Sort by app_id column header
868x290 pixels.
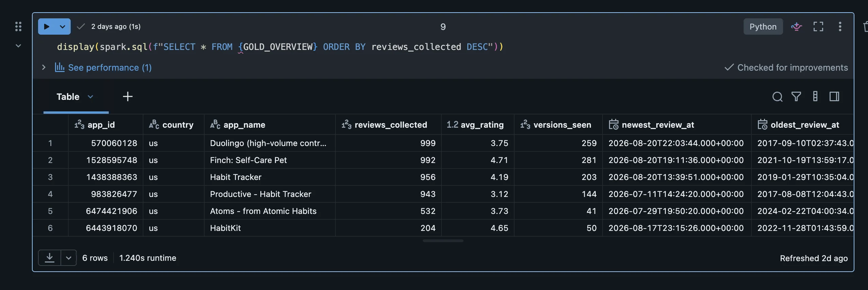click(x=105, y=125)
